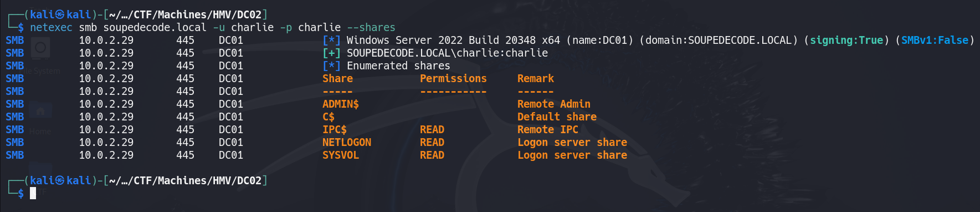Click the Remote Admin remark text
980x212 pixels.
click(x=554, y=104)
